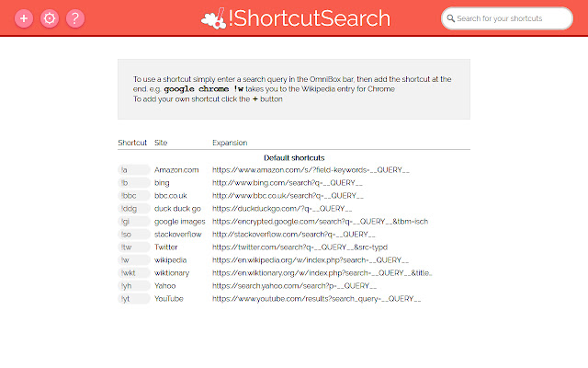
Task: Select the !w shortcut pill
Action: point(134,260)
